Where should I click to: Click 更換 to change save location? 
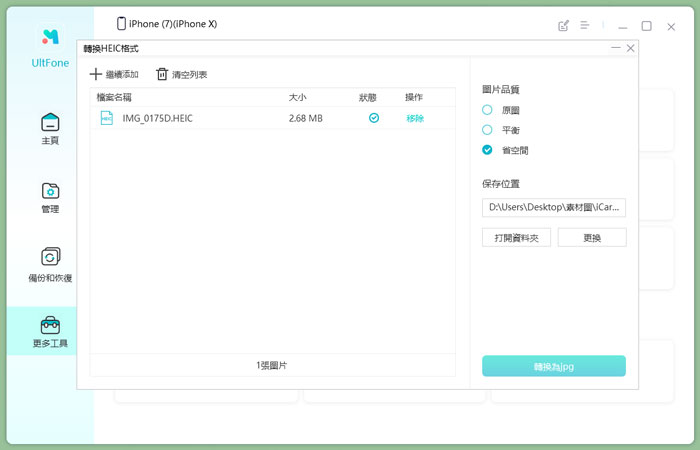[x=592, y=238]
